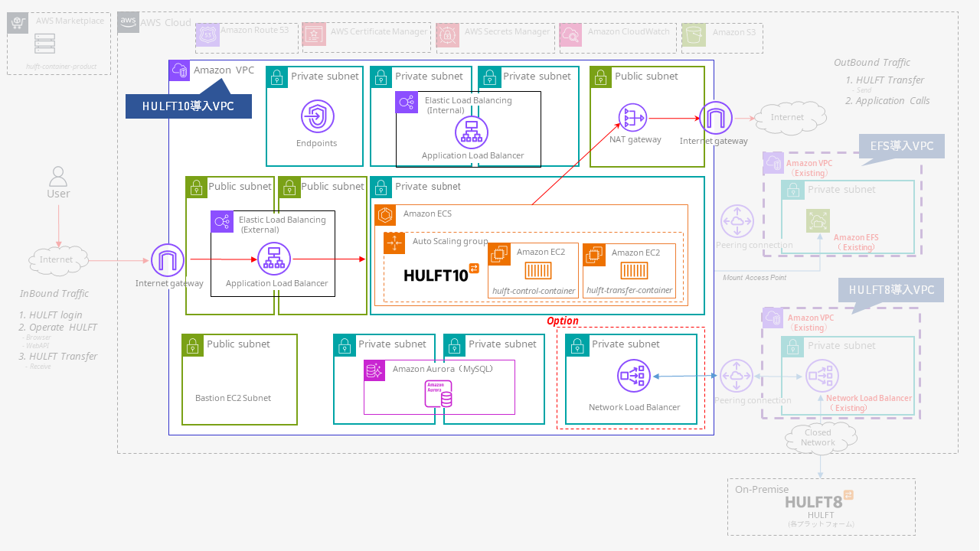Click the HULFT10導入VPC banner label

[188, 106]
